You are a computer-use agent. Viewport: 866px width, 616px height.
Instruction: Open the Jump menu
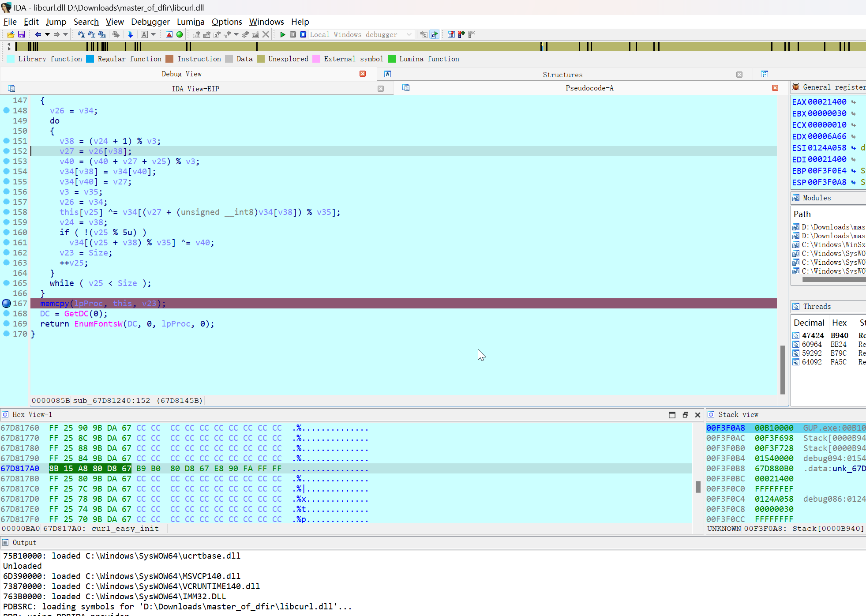(56, 22)
